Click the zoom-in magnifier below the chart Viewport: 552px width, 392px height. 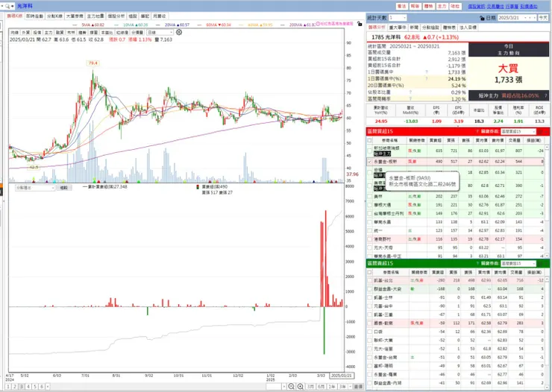(x=301, y=386)
